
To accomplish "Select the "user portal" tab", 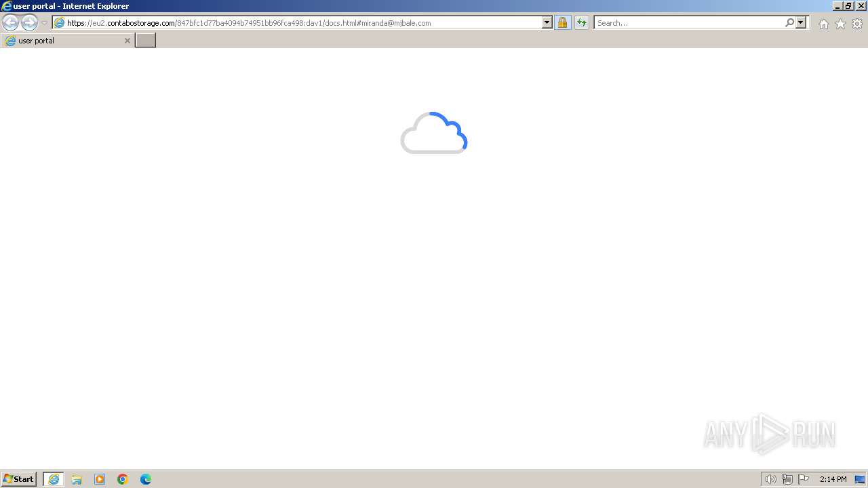I will coord(66,41).
